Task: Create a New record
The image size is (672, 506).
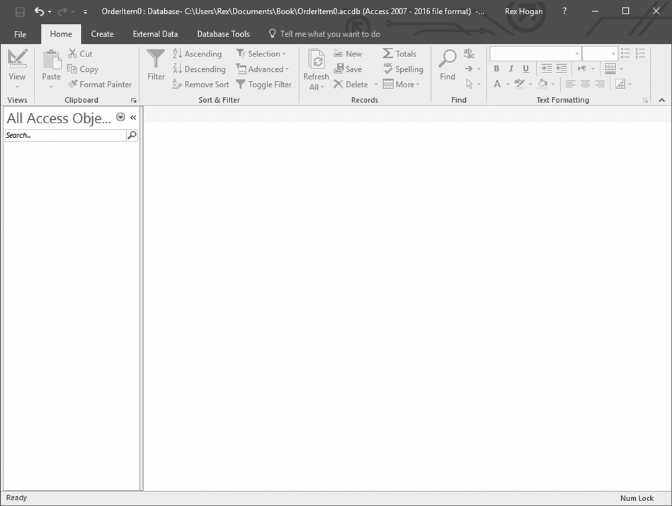Action: click(348, 54)
